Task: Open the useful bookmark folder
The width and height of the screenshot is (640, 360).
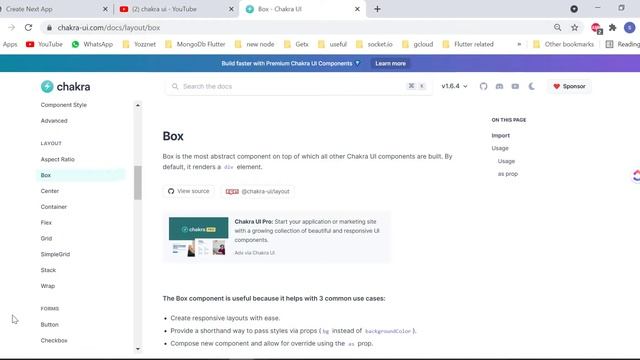Action: 333,44
